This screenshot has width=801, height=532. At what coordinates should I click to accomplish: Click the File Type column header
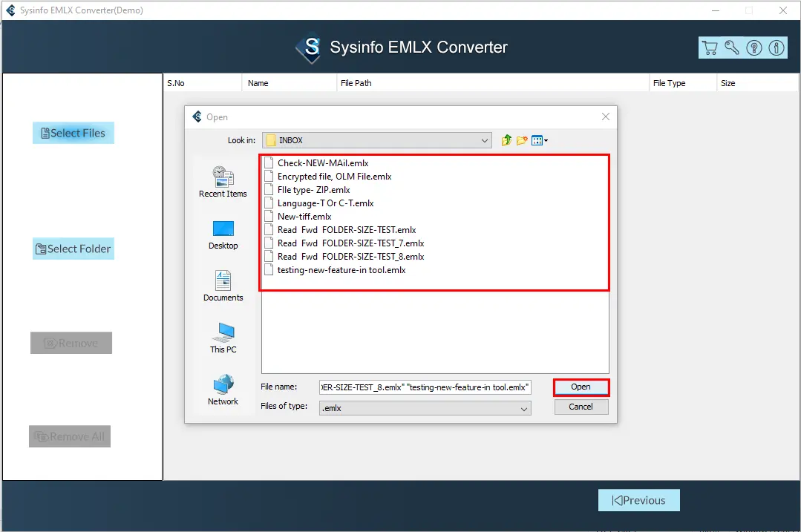point(682,83)
